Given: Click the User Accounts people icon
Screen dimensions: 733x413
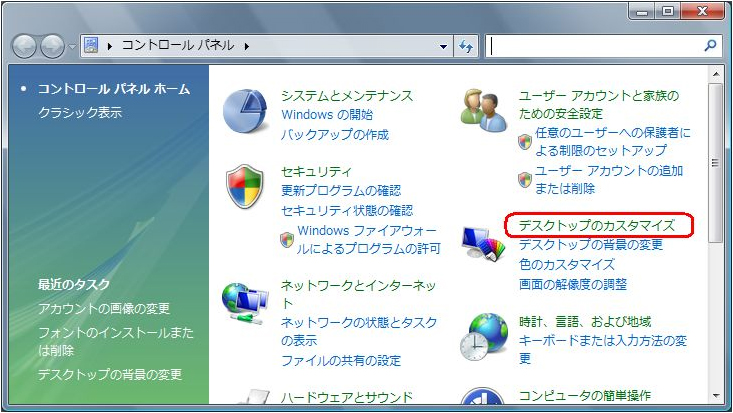Looking at the screenshot, I should [x=483, y=110].
